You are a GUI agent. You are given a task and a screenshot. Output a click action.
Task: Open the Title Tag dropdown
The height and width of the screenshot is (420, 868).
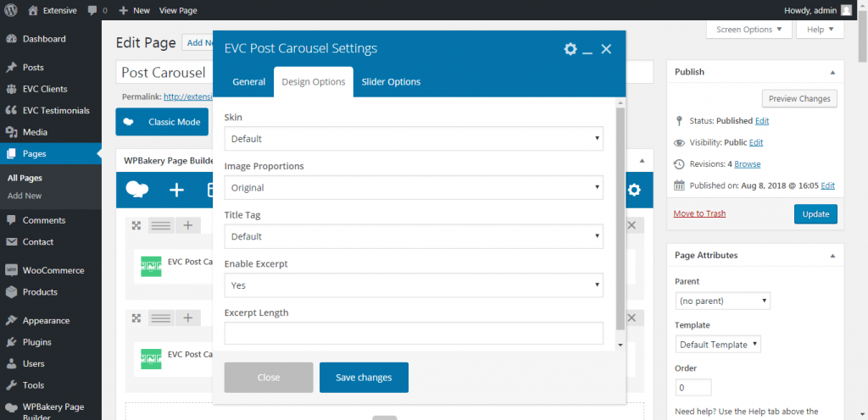(x=414, y=236)
